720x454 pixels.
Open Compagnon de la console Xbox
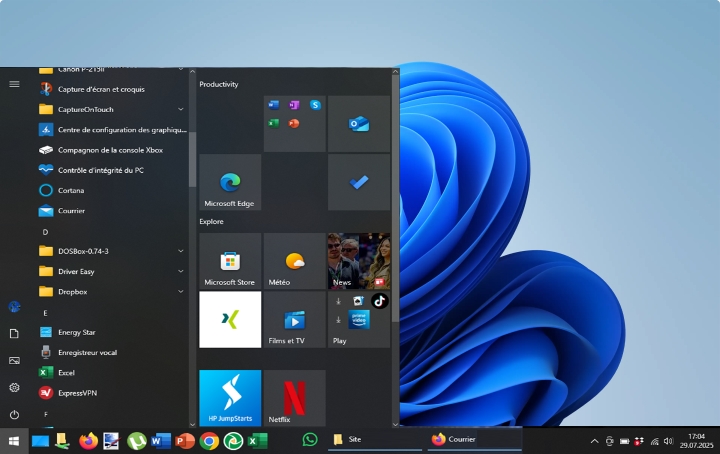pyautogui.click(x=112, y=150)
